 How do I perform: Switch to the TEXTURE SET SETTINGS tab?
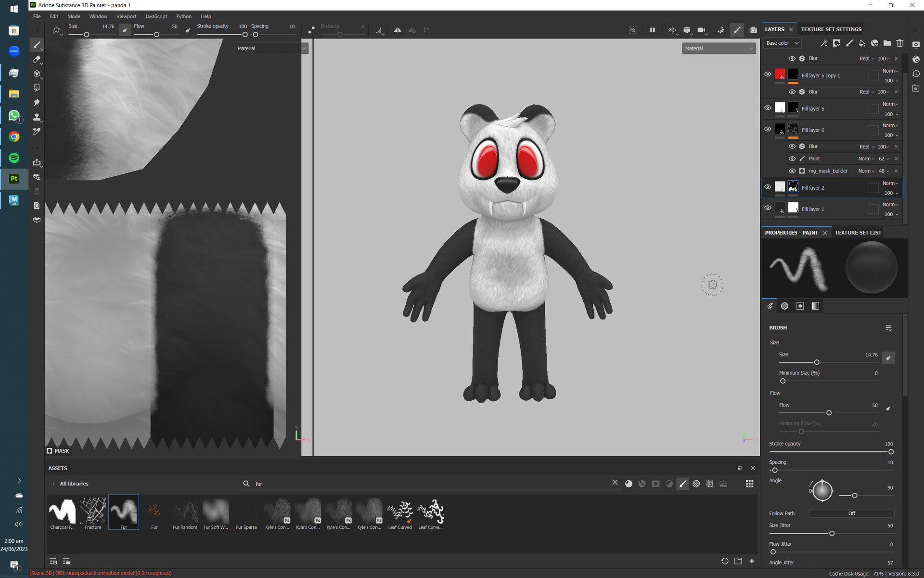pyautogui.click(x=831, y=29)
